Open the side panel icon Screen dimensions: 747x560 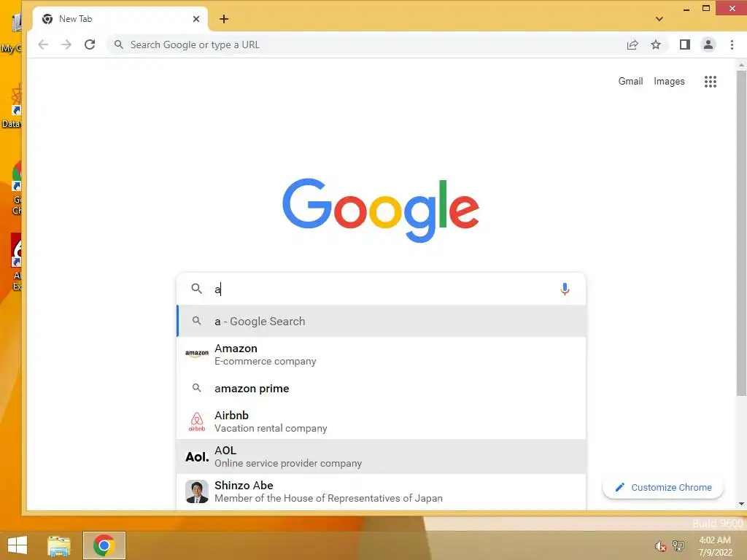point(684,44)
